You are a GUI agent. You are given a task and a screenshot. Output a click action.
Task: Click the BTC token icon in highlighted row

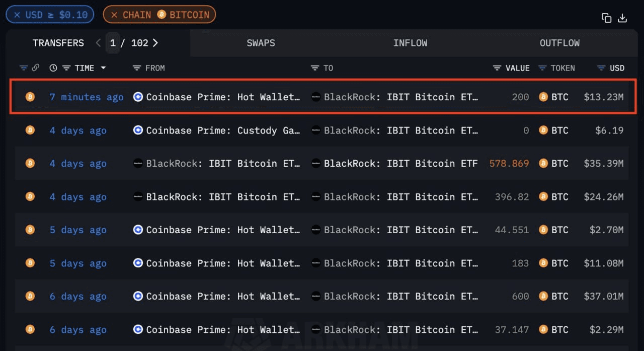[543, 97]
